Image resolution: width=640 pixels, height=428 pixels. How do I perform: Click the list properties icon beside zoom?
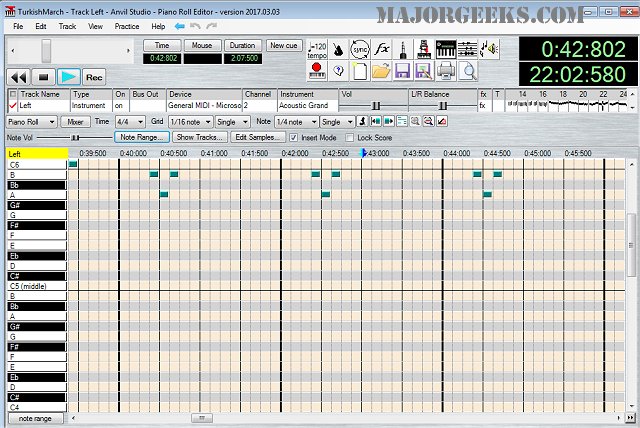click(x=402, y=121)
